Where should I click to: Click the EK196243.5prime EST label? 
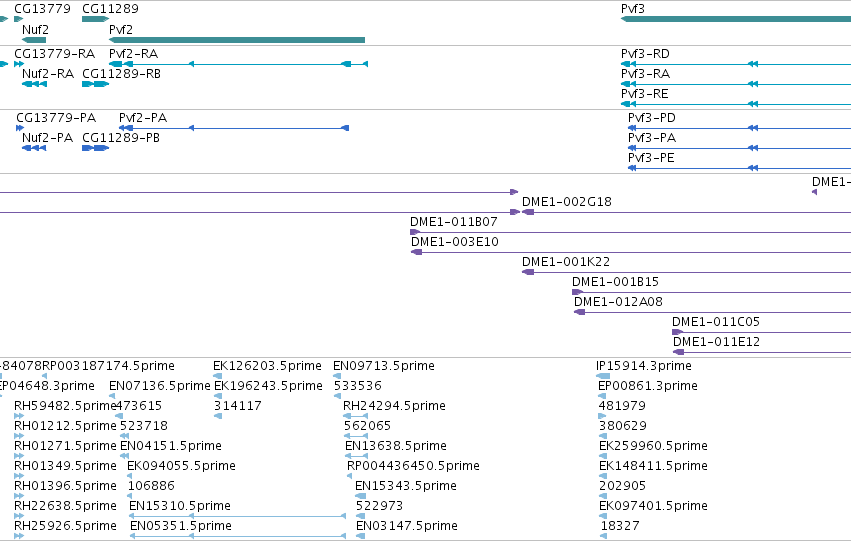click(269, 386)
